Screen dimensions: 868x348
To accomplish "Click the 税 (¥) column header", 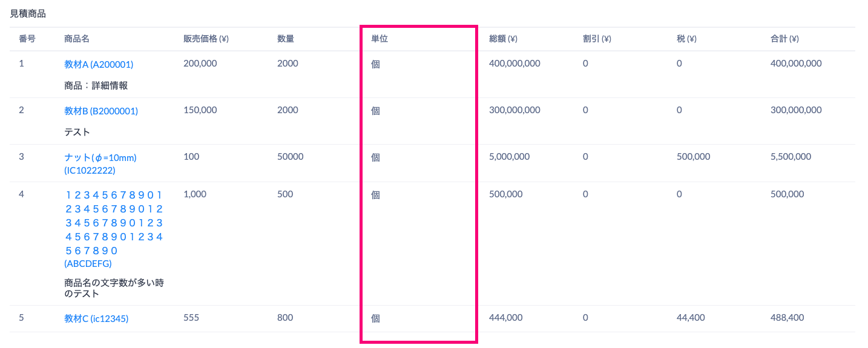I will pos(686,39).
